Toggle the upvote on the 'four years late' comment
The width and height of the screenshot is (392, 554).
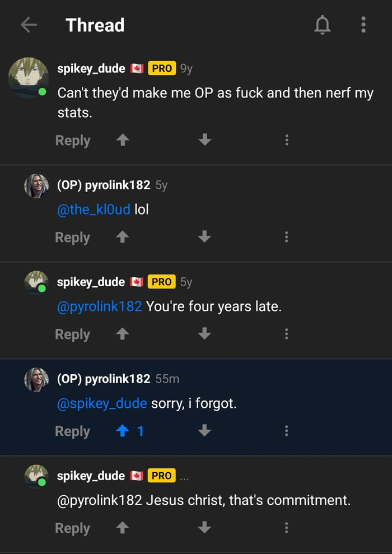tap(123, 334)
